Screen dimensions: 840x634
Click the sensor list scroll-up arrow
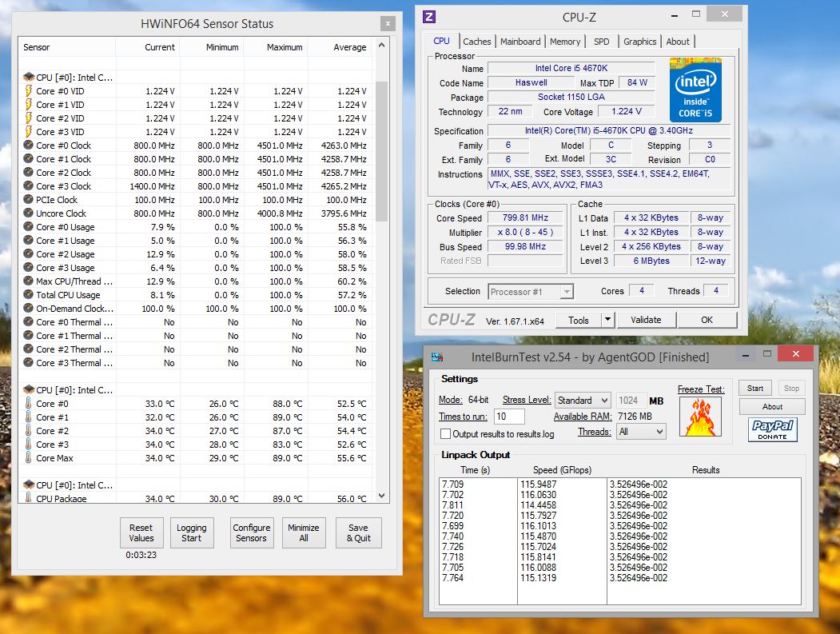pyautogui.click(x=381, y=45)
